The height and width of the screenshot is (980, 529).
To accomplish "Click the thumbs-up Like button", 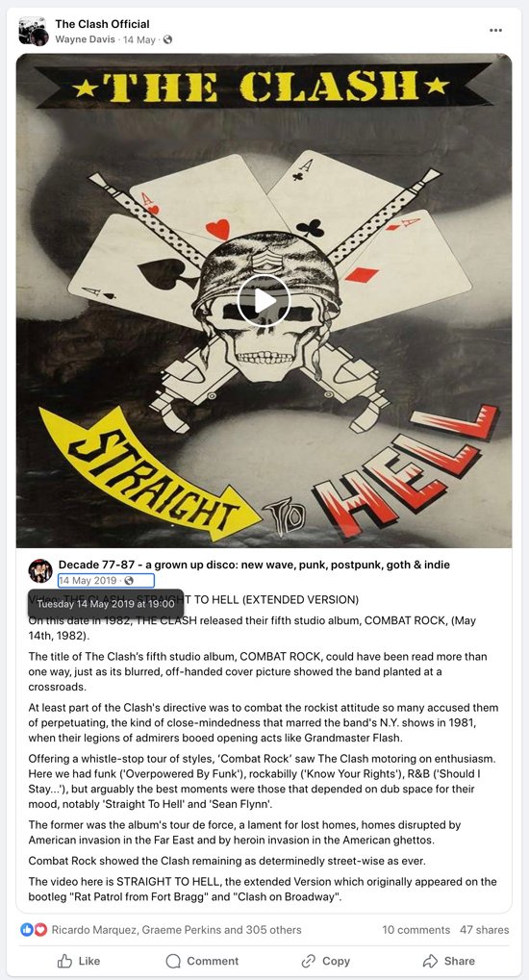I will [78, 961].
